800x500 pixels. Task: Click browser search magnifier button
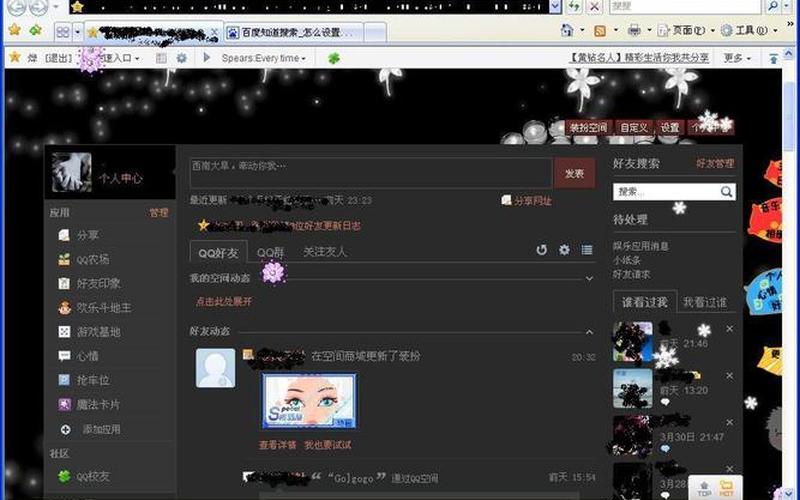click(773, 6)
